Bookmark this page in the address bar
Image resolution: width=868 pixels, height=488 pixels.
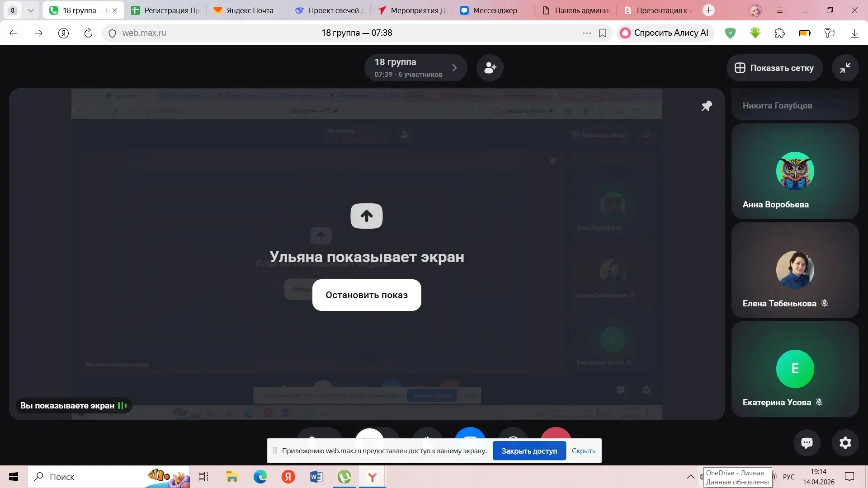tap(603, 33)
